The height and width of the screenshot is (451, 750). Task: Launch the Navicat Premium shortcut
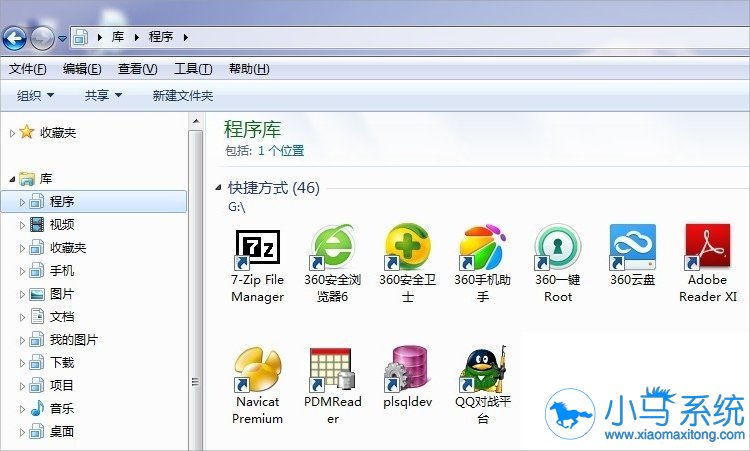pos(257,386)
